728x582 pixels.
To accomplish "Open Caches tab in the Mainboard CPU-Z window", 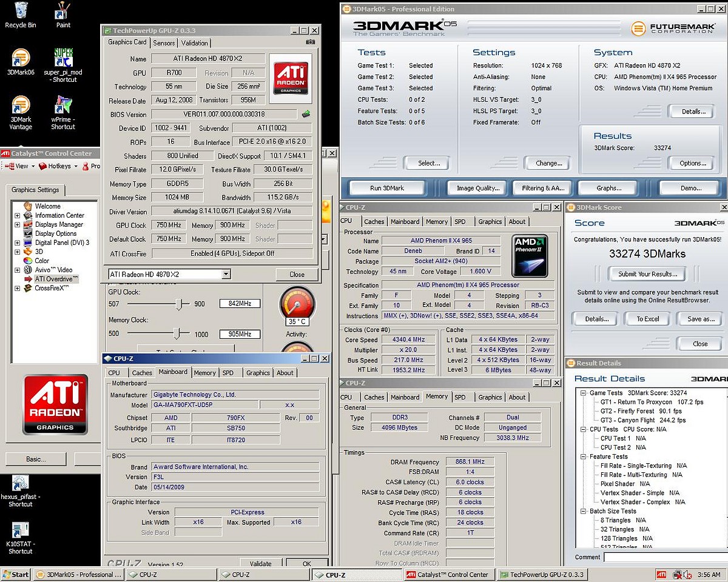I will (142, 373).
